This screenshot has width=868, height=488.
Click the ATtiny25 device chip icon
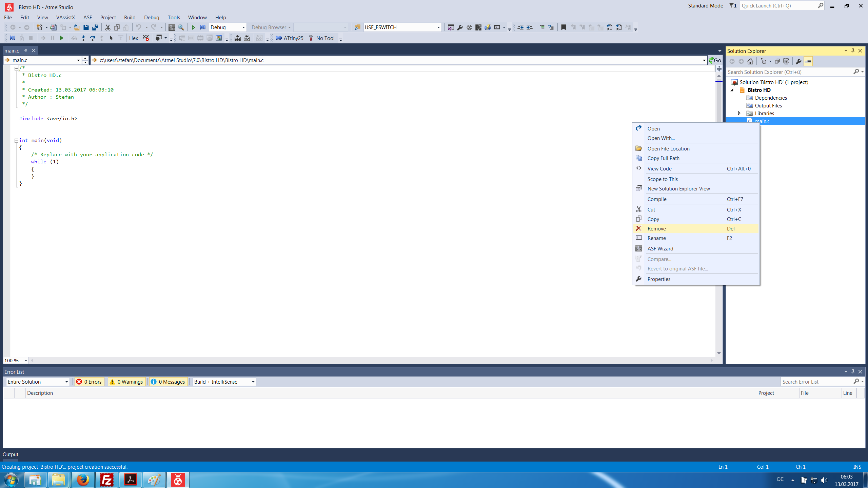click(279, 38)
